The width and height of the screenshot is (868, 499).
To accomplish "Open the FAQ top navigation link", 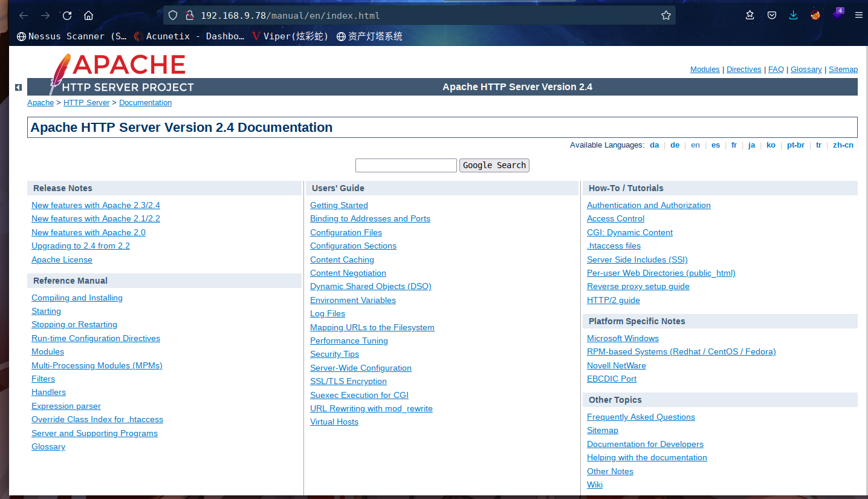I will pyautogui.click(x=776, y=70).
